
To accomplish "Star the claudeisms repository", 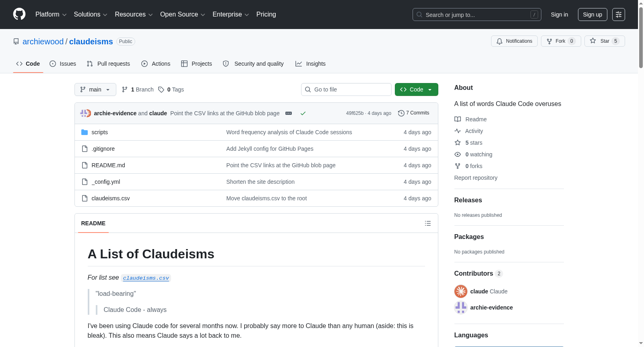I will pyautogui.click(x=605, y=41).
